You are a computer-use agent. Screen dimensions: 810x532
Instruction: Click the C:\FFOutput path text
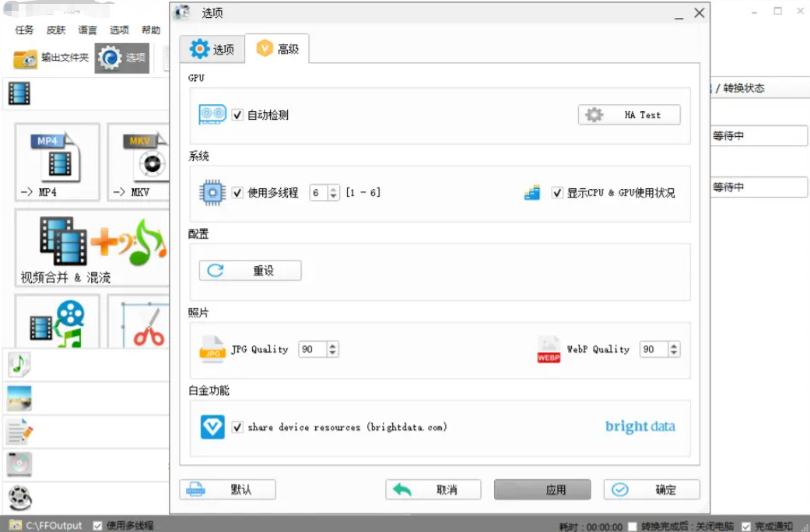pyautogui.click(x=54, y=526)
